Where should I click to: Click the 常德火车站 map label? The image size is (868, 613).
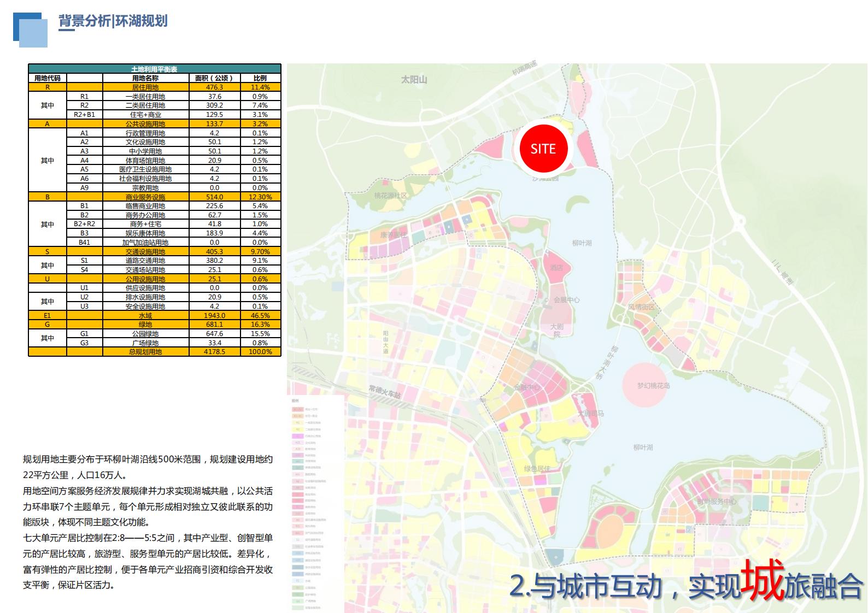pos(385,392)
